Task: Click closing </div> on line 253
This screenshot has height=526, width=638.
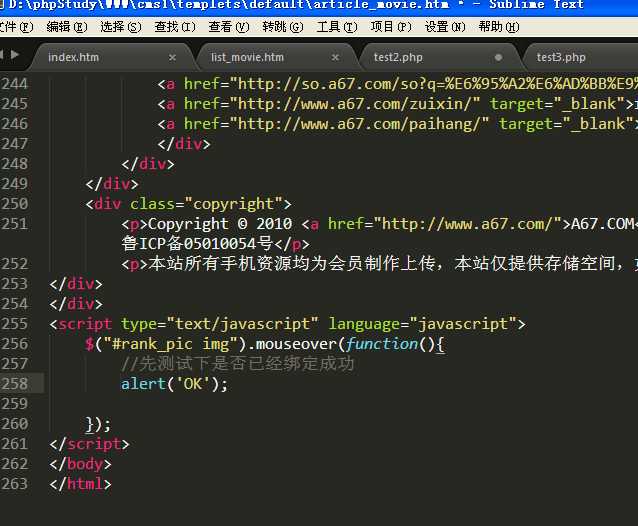Action: tap(76, 284)
